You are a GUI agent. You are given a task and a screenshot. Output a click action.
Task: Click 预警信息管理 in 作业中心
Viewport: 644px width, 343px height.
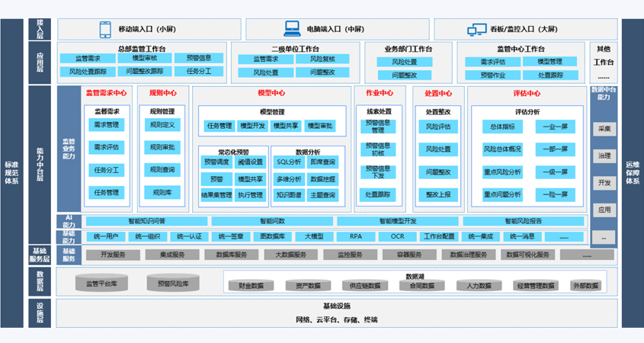(x=378, y=127)
